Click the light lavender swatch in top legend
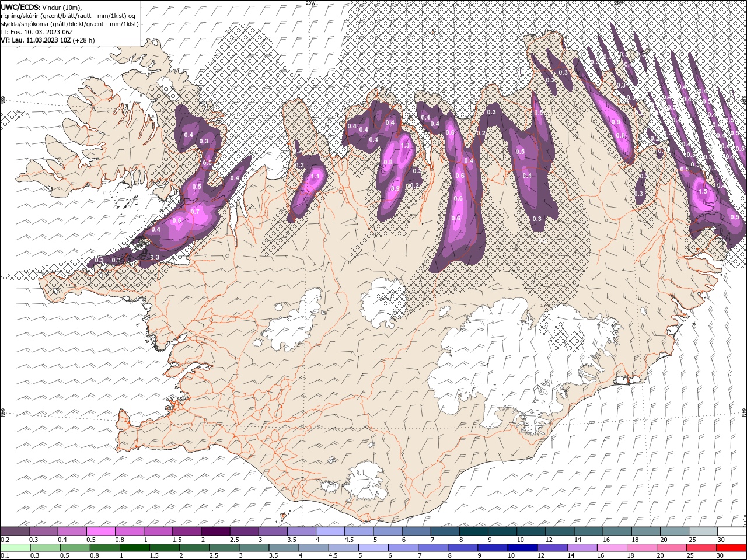The height and width of the screenshot is (560, 747). pos(330,531)
